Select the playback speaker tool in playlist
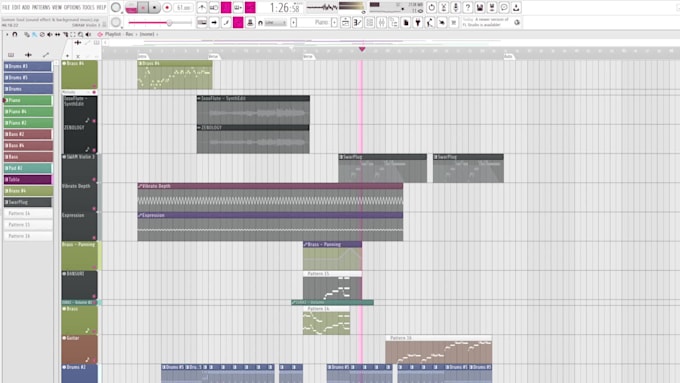The height and width of the screenshot is (383, 680). (88, 34)
